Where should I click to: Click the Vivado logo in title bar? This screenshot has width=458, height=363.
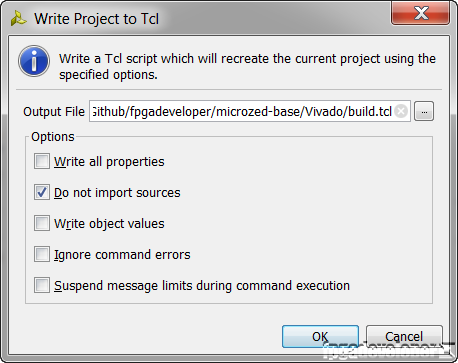[x=18, y=18]
